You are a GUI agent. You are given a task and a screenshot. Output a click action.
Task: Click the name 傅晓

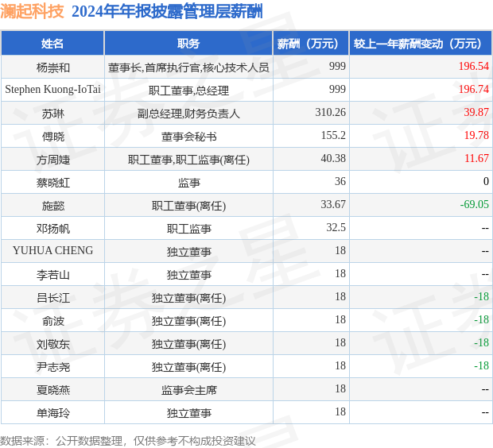point(52,137)
